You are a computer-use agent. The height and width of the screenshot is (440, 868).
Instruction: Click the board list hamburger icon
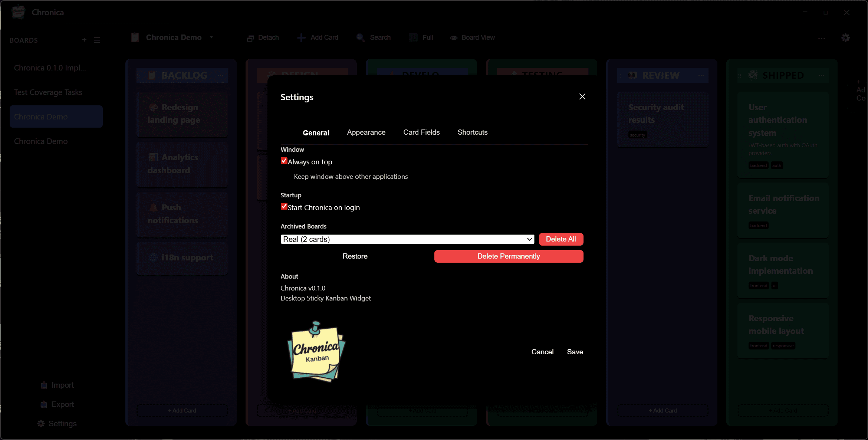pos(97,40)
